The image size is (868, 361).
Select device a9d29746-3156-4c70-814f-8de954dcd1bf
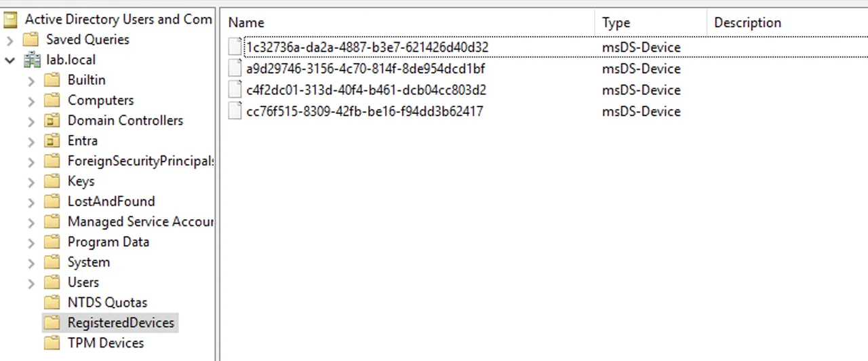tap(365, 69)
